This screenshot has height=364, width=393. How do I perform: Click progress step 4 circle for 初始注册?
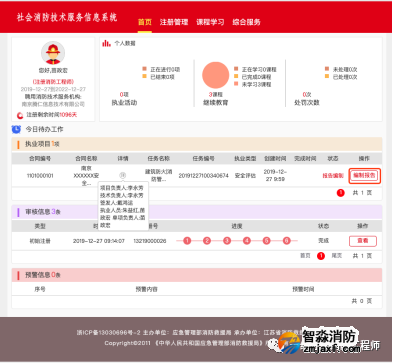[x=247, y=241]
